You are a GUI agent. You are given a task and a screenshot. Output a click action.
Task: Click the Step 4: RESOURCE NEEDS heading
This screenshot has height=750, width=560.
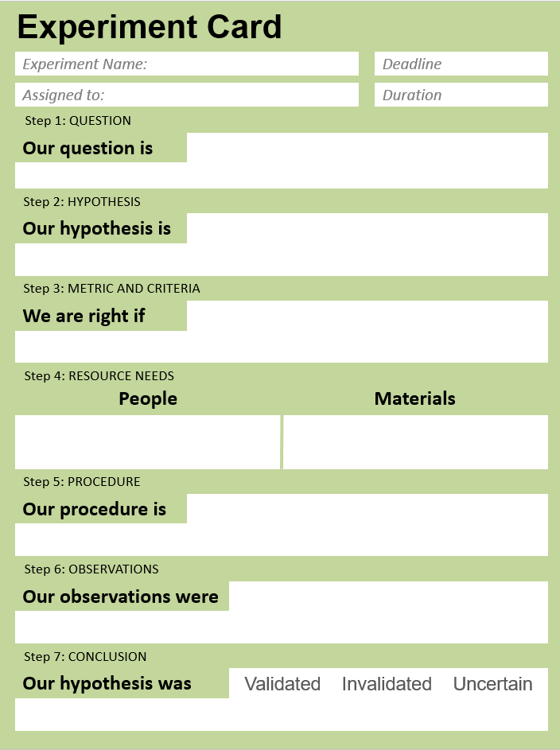(x=99, y=376)
